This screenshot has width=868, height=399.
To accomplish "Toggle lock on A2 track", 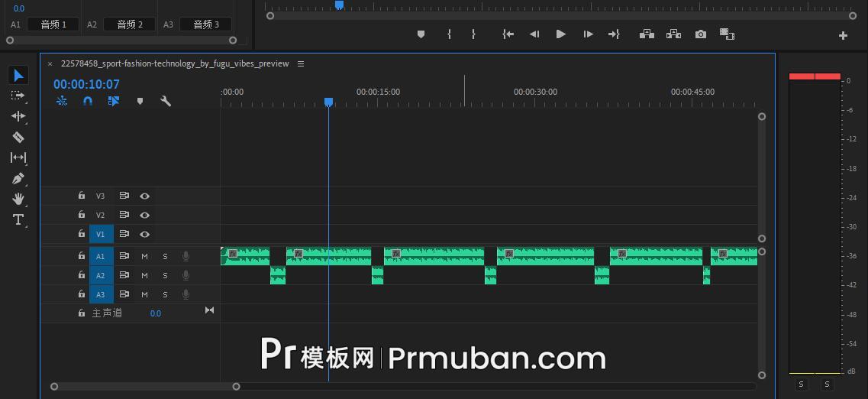I will pyautogui.click(x=82, y=275).
